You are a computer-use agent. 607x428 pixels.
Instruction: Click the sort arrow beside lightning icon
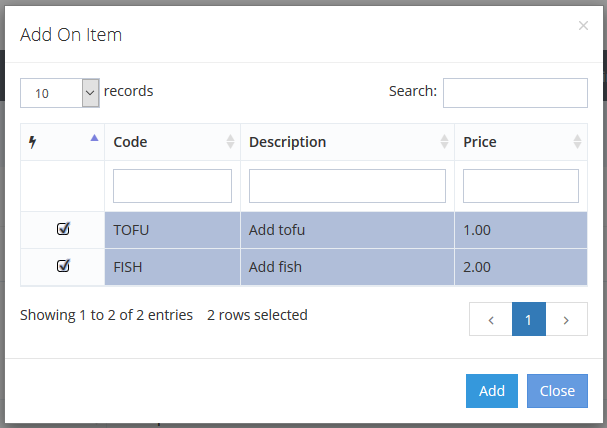(x=94, y=140)
